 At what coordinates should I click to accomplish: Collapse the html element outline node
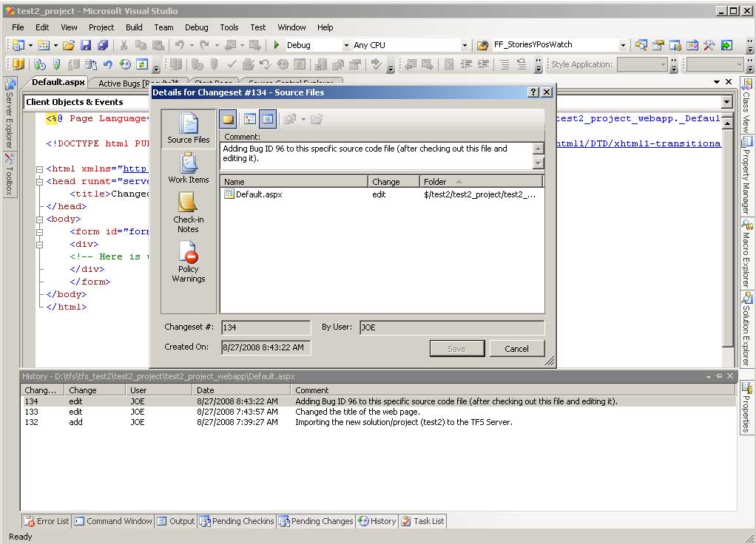(x=39, y=169)
